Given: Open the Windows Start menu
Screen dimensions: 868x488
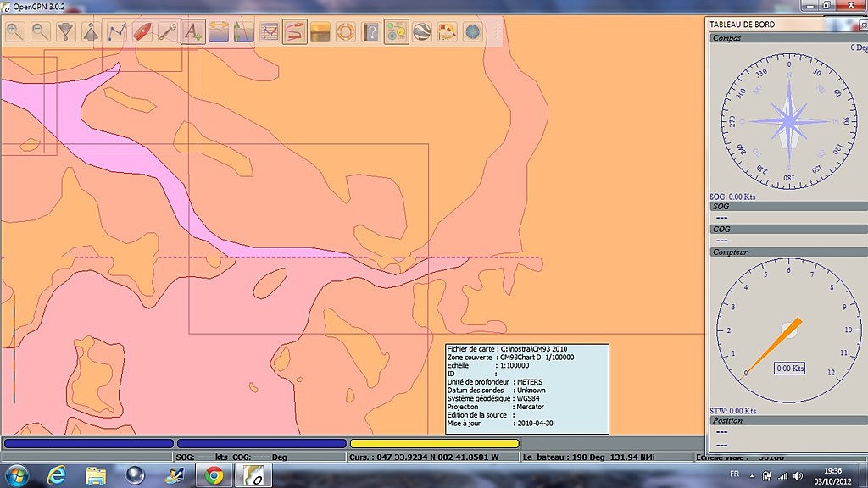Looking at the screenshot, I should (17, 475).
